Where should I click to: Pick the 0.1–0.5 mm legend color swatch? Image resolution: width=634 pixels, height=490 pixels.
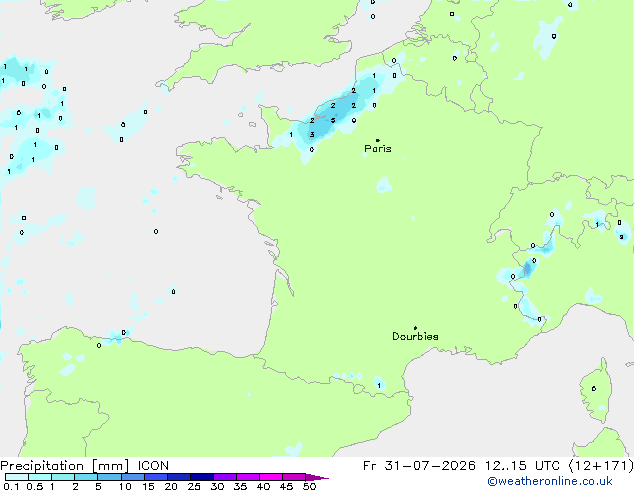click(x=17, y=477)
